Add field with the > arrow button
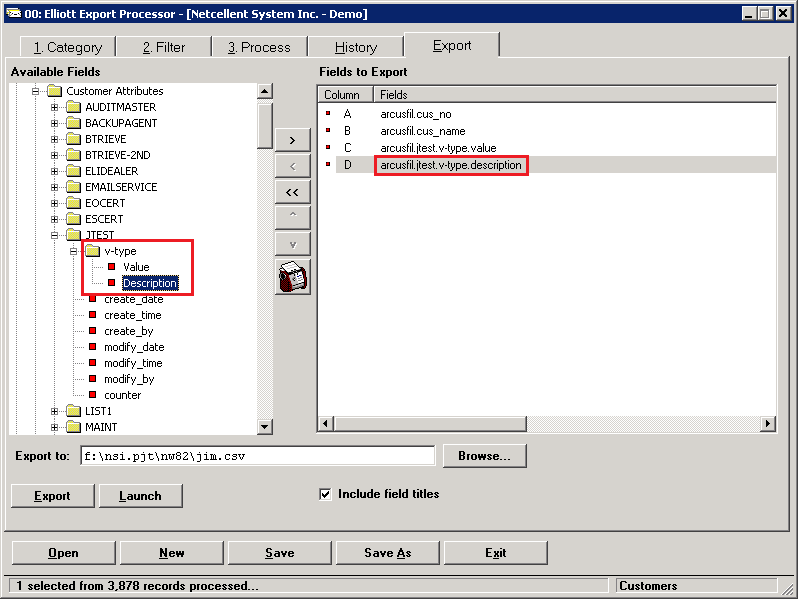 293,140
